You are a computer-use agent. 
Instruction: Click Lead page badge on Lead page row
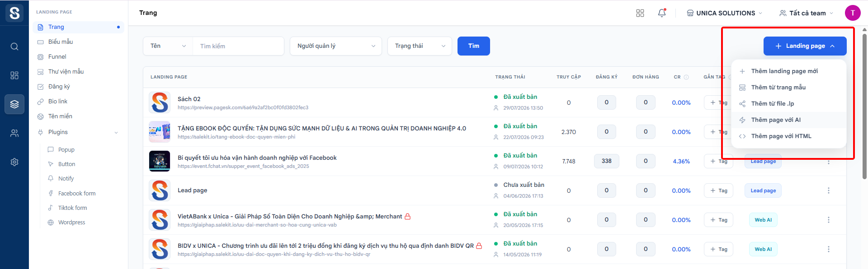(763, 190)
